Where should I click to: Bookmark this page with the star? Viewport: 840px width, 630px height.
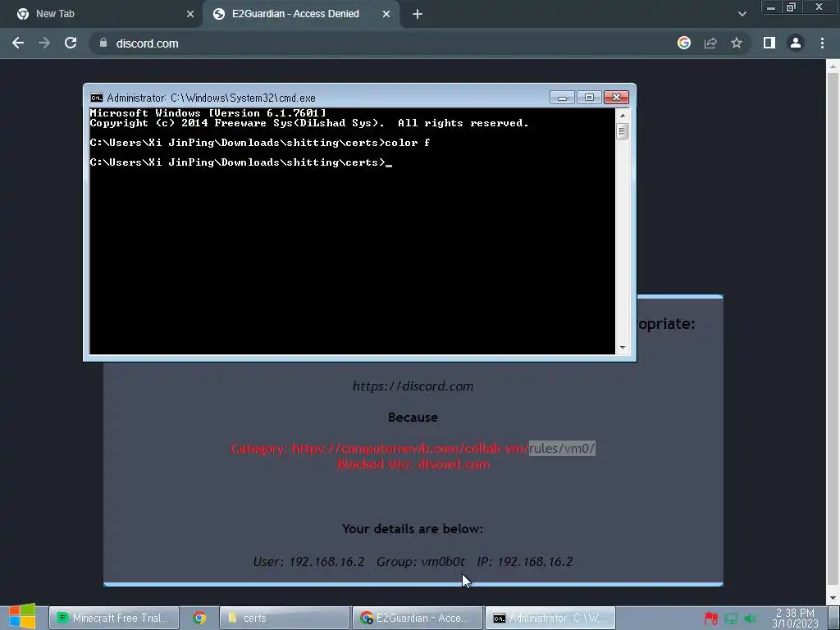click(x=737, y=43)
